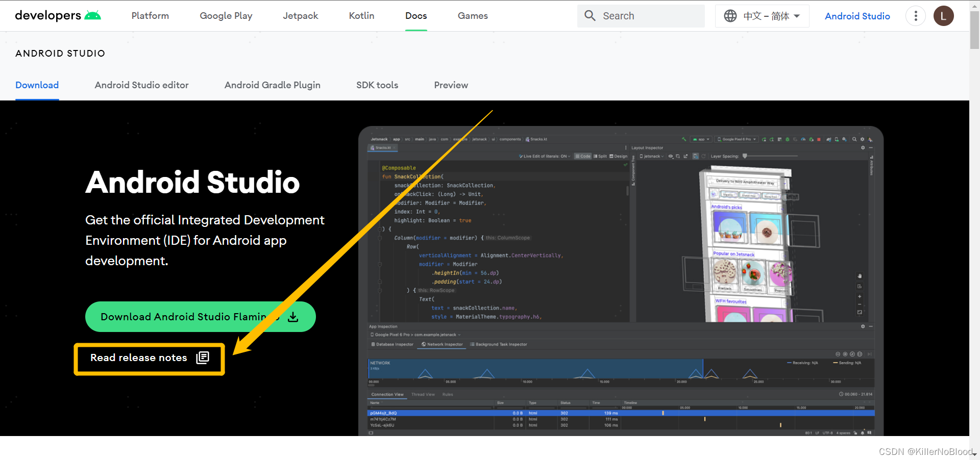980x460 pixels.
Task: Open the Android Studio header link
Action: [x=857, y=16]
